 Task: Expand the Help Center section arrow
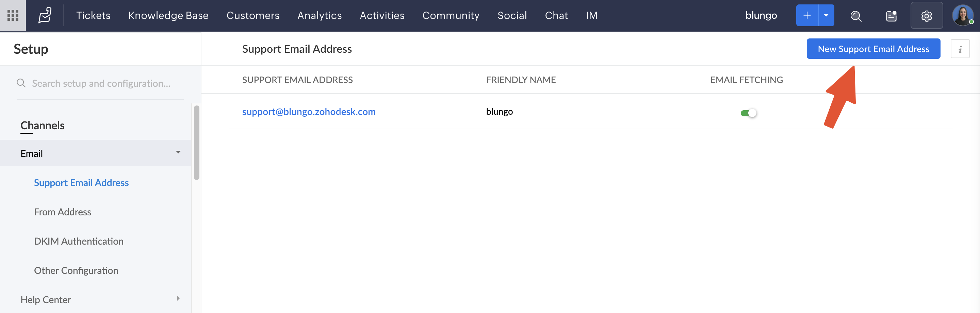[178, 299]
